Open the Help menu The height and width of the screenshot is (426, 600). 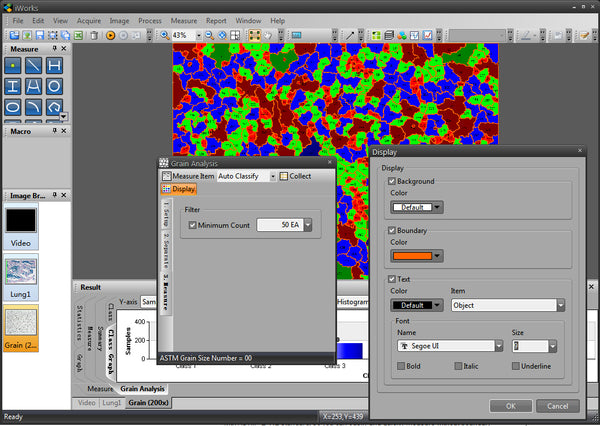(277, 21)
